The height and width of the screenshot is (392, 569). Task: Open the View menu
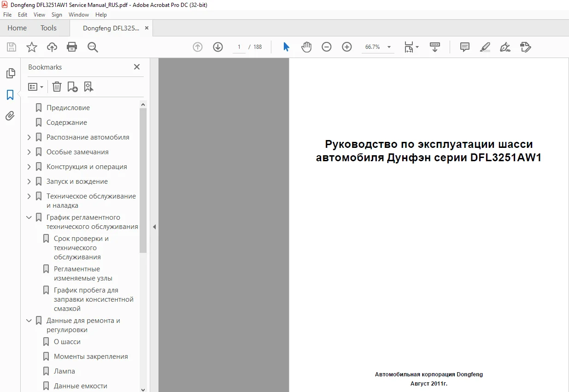40,15
